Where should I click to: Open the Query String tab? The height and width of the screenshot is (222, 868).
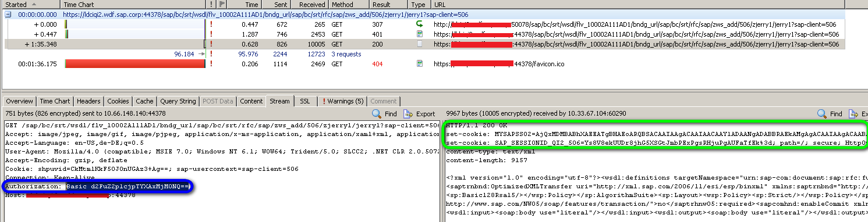(x=178, y=101)
